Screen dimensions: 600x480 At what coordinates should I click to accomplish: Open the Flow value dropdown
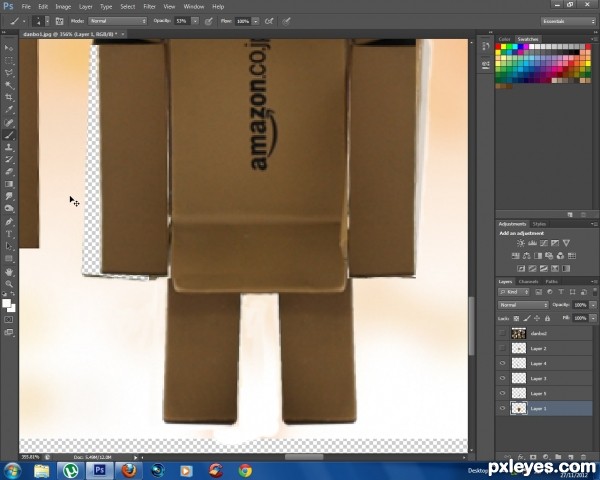[256, 21]
